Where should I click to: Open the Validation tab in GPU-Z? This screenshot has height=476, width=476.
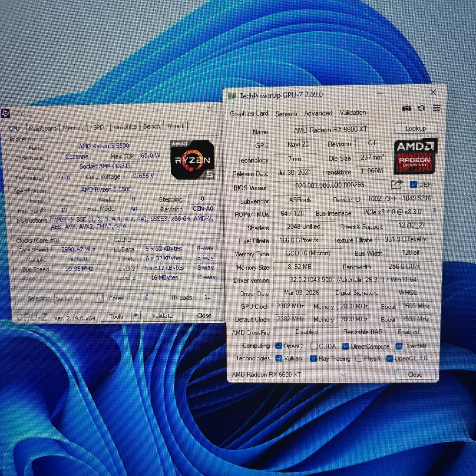click(x=353, y=112)
